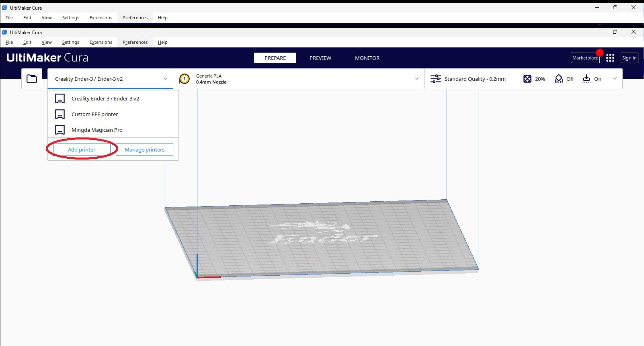Click the infill 20% pattern icon
The height and width of the screenshot is (346, 644).
(527, 79)
